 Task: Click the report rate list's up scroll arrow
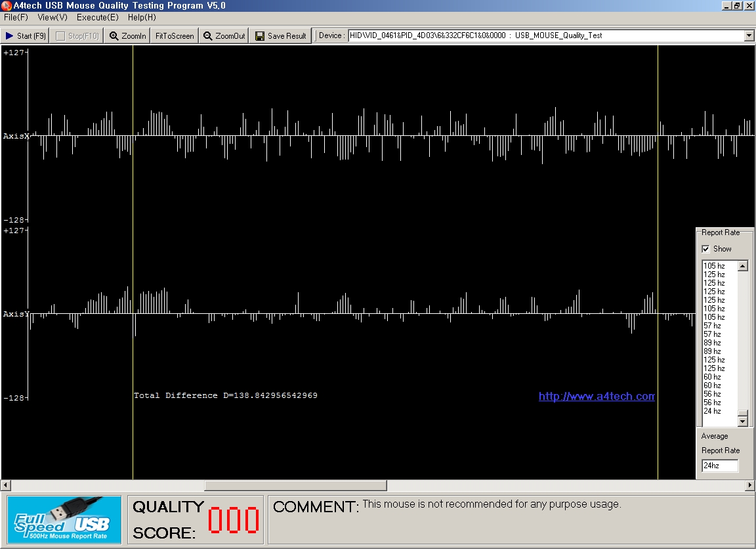[742, 266]
